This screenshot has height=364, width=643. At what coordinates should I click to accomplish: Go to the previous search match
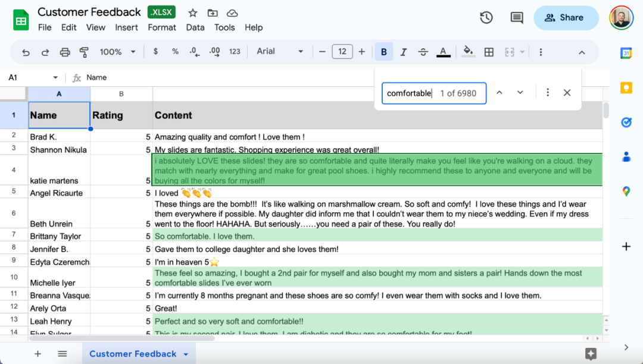[x=500, y=93]
